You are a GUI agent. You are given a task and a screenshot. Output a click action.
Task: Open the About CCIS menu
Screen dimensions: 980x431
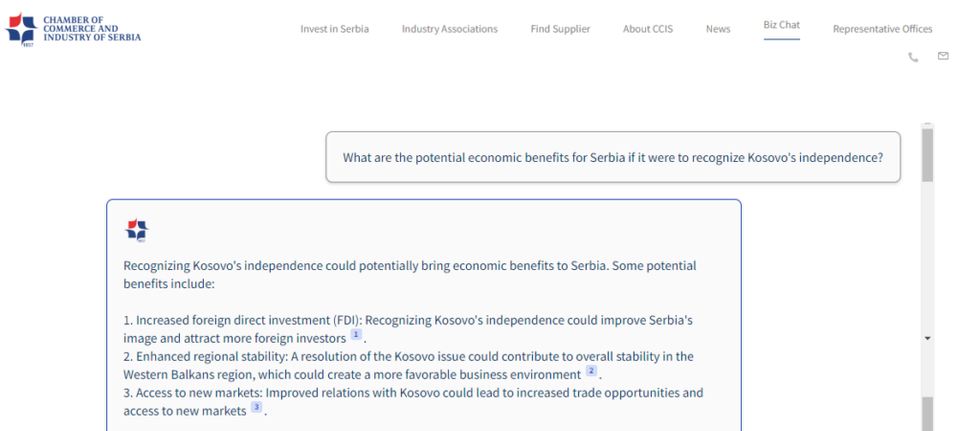click(x=647, y=29)
